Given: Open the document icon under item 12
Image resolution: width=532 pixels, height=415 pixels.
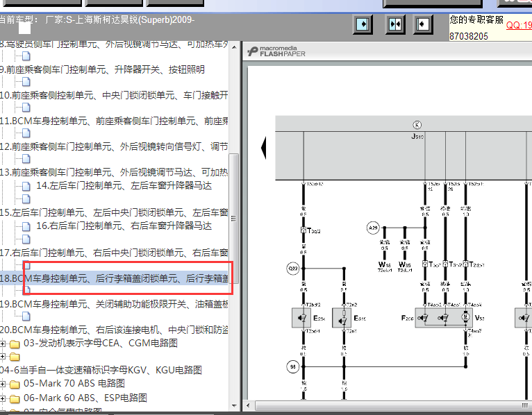Looking at the screenshot, I should coord(26,159).
